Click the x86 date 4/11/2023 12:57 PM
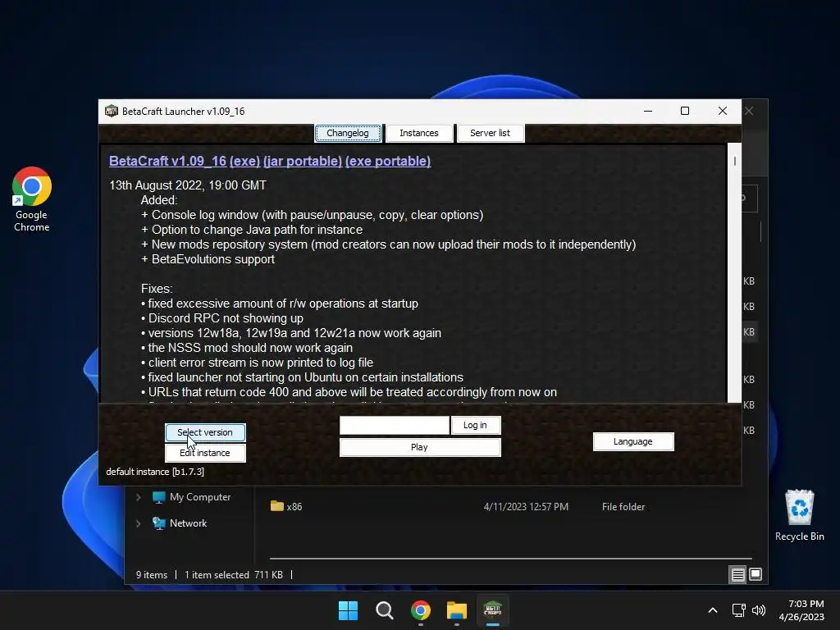The image size is (840, 630). [526, 507]
